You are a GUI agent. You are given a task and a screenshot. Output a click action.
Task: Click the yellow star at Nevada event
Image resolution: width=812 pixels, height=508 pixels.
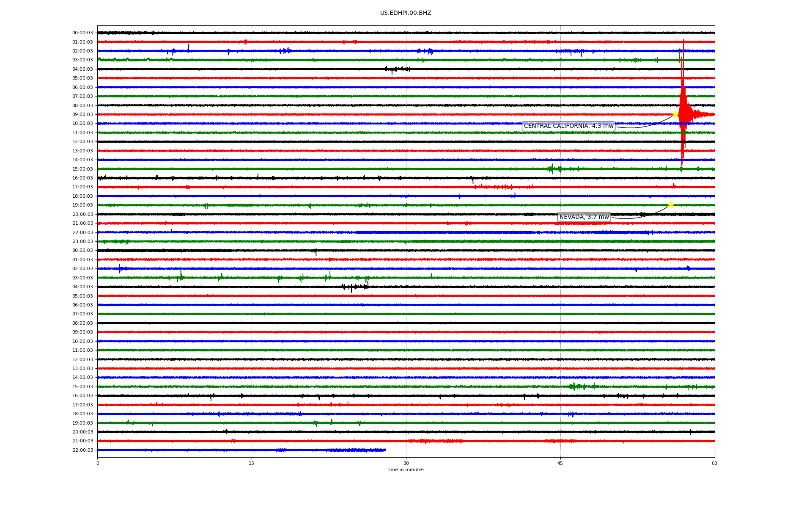(671, 205)
